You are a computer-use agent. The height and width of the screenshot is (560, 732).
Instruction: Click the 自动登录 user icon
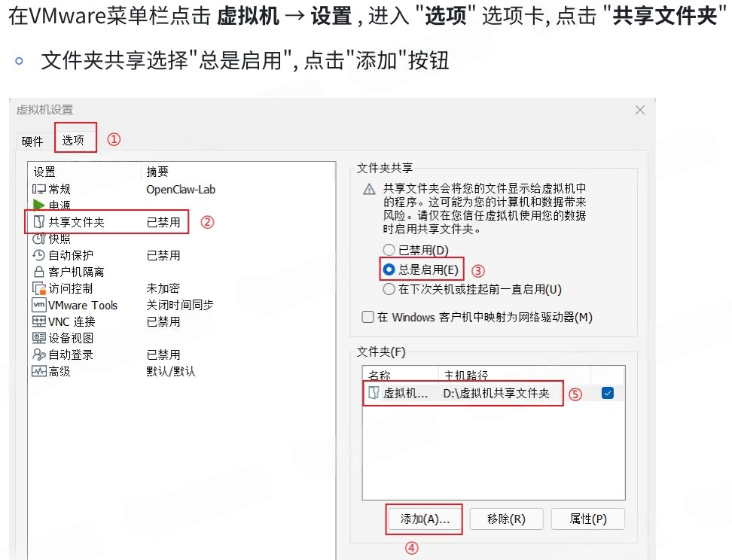pyautogui.click(x=39, y=355)
